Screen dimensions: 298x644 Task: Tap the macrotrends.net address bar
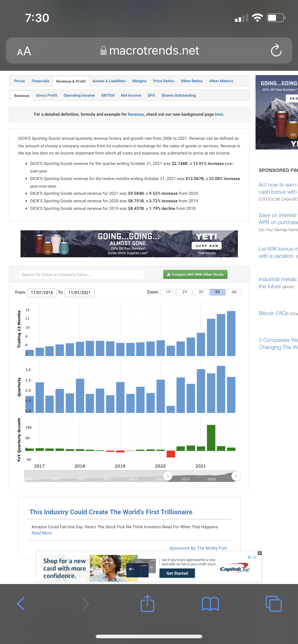[149, 51]
